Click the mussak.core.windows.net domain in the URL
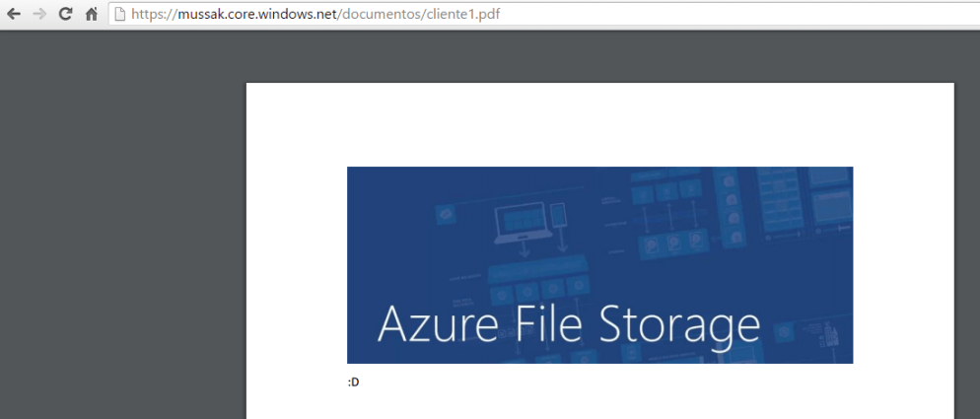This screenshot has width=980, height=419. 257,14
